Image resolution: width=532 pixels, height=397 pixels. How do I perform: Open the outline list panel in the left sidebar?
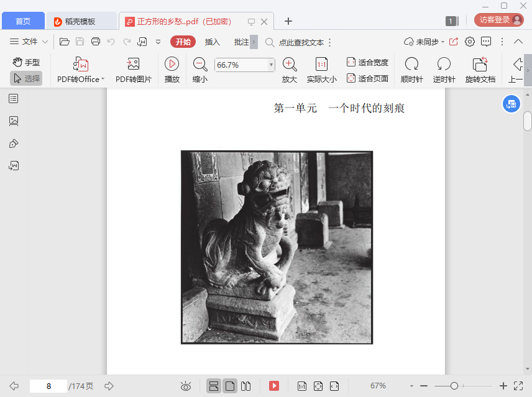14,99
